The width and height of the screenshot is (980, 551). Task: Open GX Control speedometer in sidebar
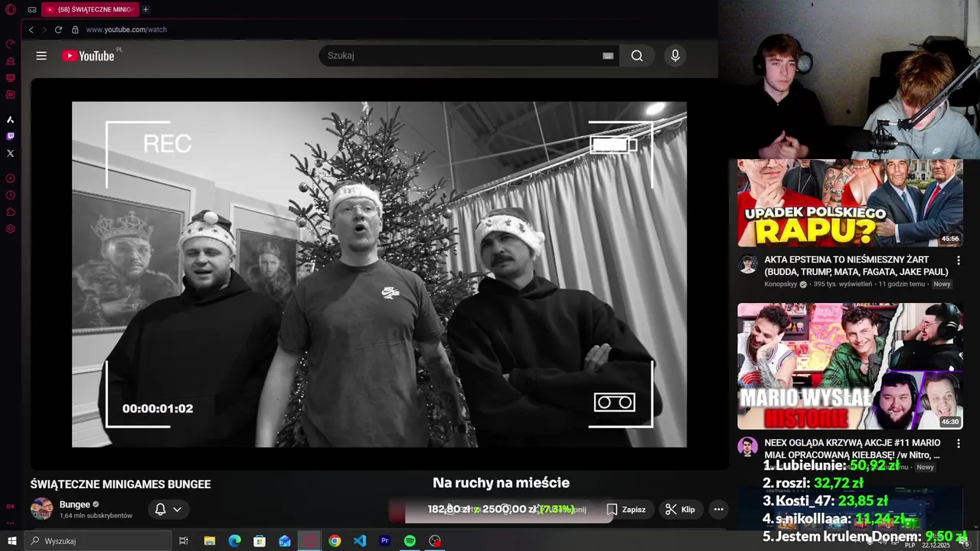tap(11, 44)
